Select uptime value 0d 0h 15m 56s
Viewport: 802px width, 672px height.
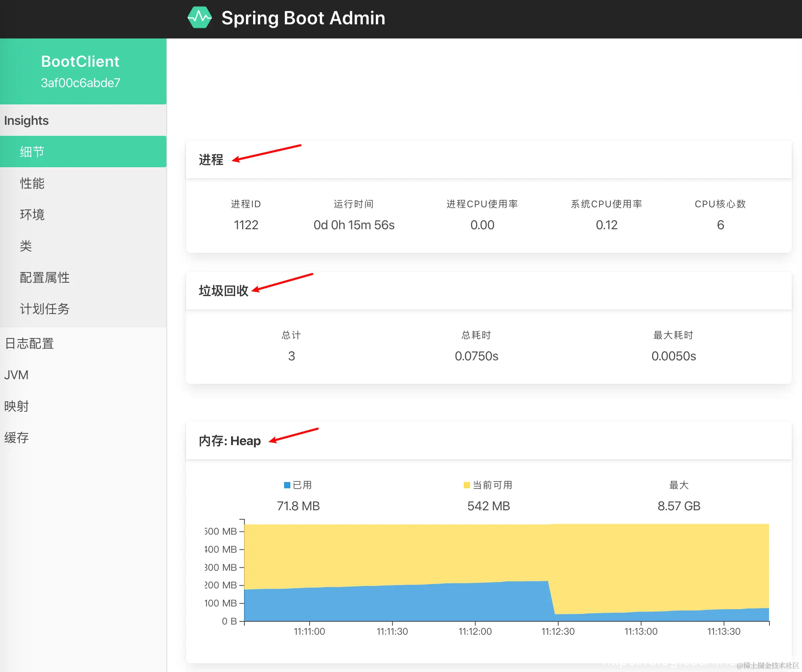tap(354, 225)
